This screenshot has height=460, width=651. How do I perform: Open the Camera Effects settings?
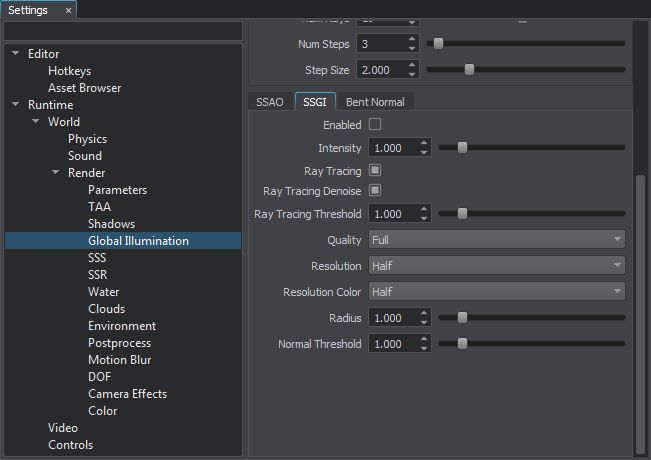[127, 394]
